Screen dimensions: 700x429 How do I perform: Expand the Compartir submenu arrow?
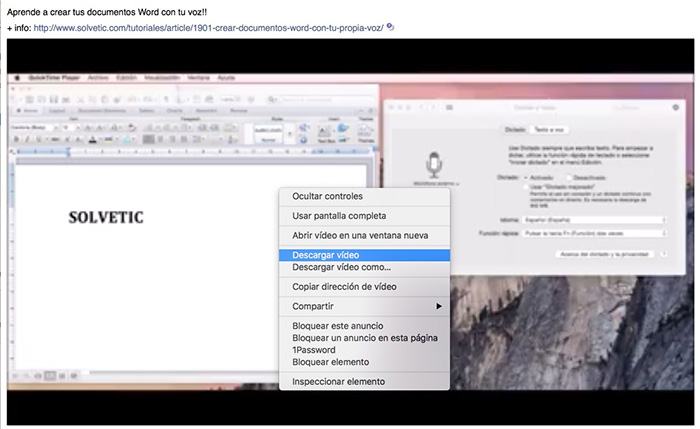point(439,306)
